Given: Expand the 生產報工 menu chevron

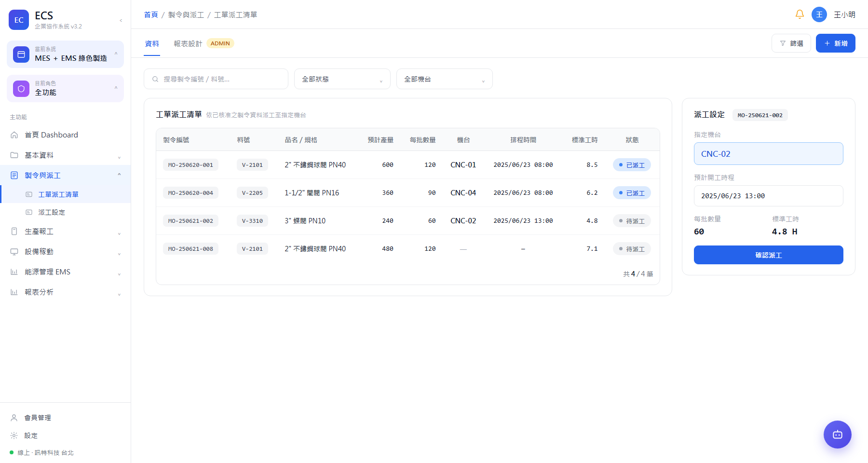Looking at the screenshot, I should point(119,233).
